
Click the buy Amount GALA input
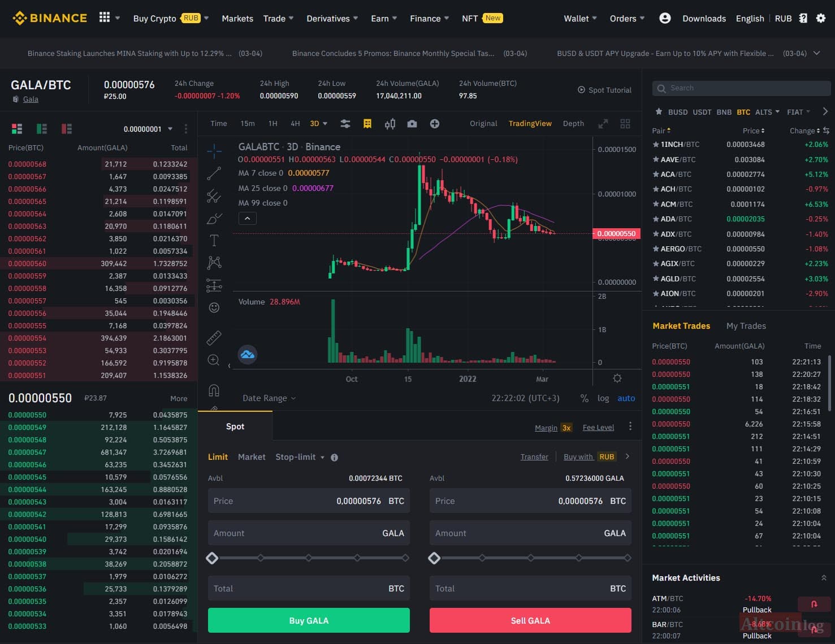[x=309, y=533]
